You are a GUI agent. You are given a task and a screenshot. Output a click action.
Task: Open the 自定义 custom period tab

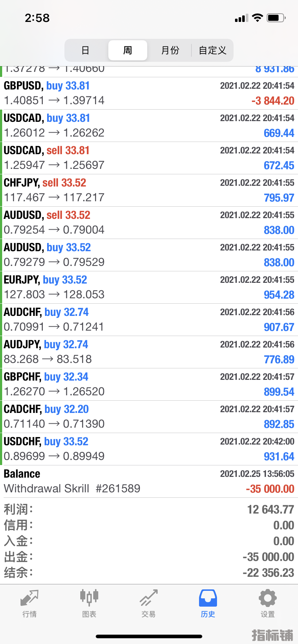[x=212, y=50]
